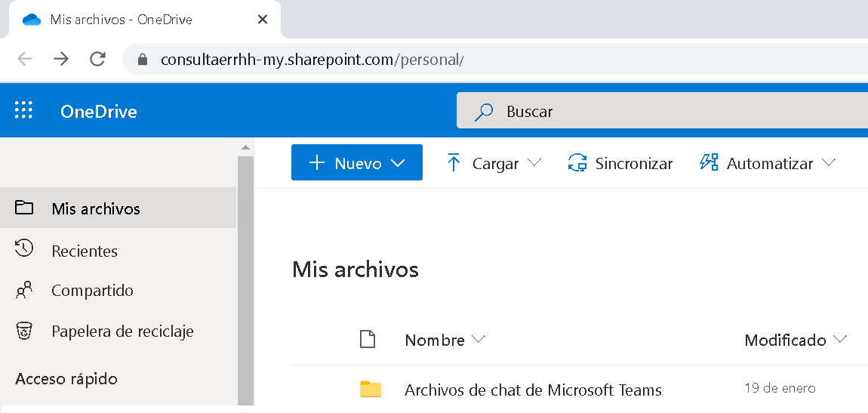The width and height of the screenshot is (868, 413).
Task: Open the Cargar dropdown menu
Action: (x=494, y=163)
